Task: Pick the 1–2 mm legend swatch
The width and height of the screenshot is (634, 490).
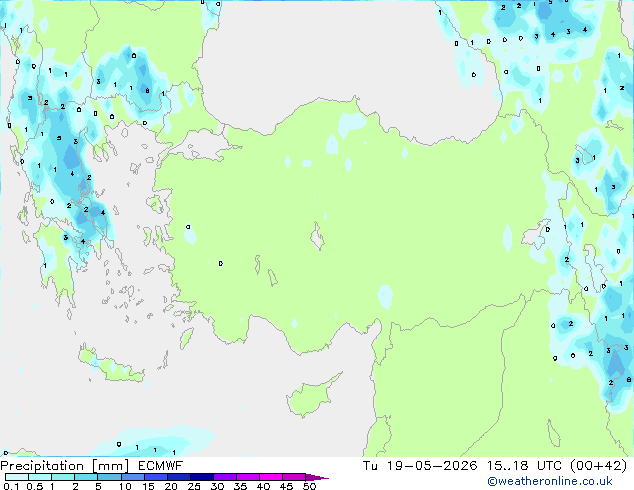Action: tap(63, 477)
